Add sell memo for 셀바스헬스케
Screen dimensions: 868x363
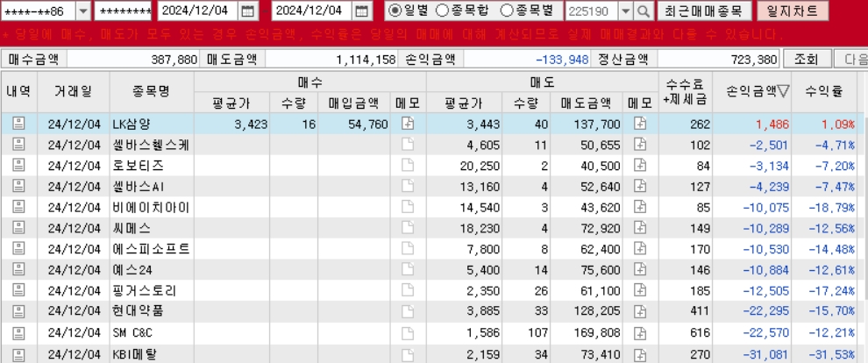click(x=640, y=145)
